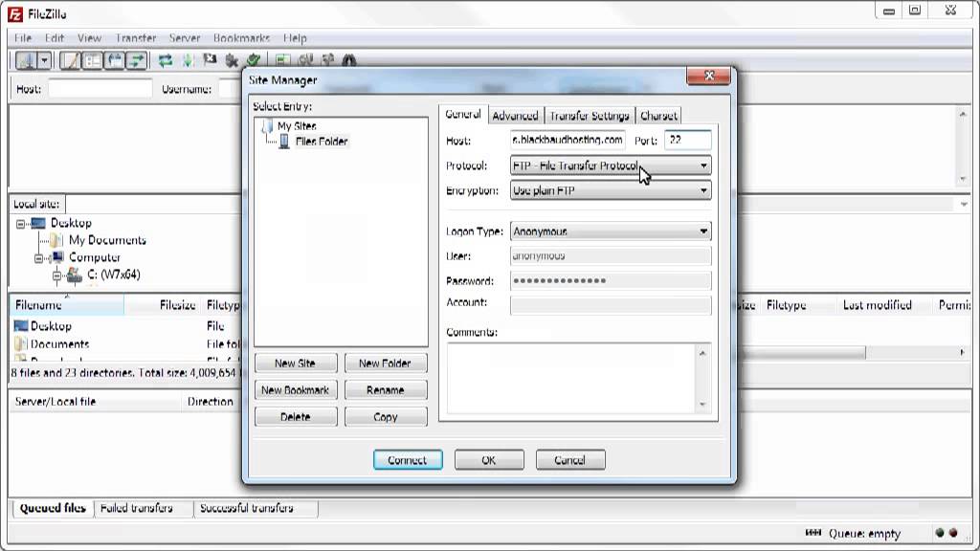Toggle the message log display icon

click(71, 60)
